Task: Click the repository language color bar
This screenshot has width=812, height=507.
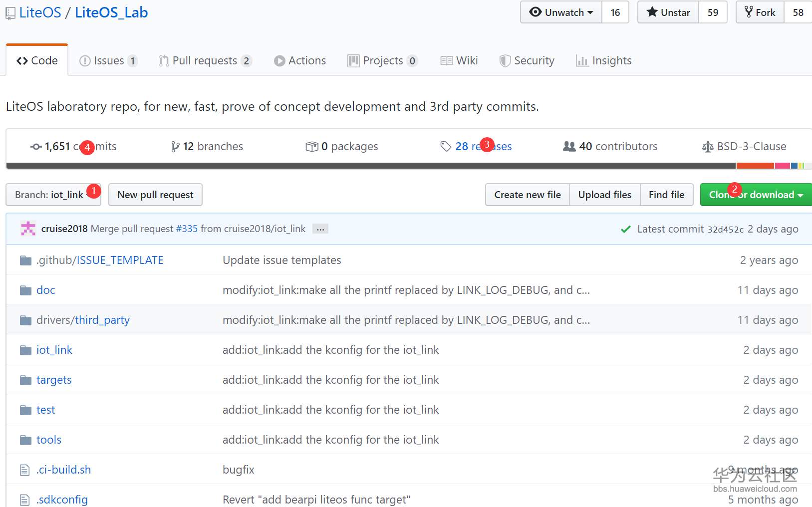Action: pyautogui.click(x=370, y=166)
